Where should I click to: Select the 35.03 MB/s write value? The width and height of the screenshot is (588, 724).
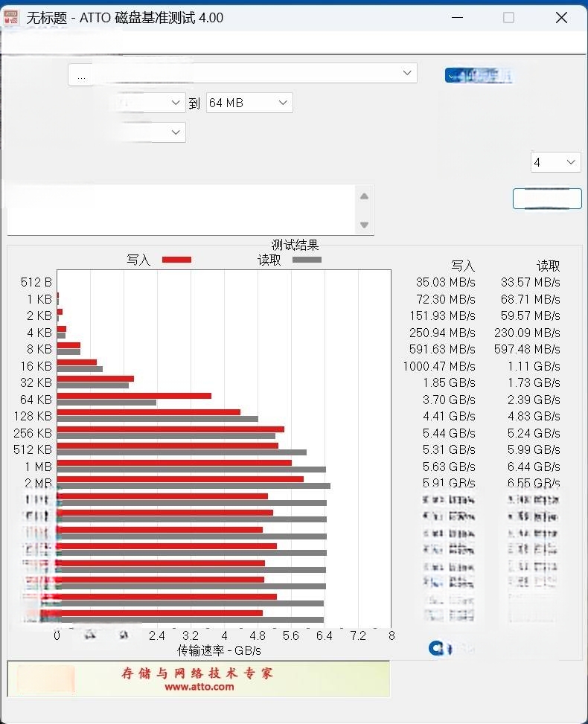coord(445,282)
